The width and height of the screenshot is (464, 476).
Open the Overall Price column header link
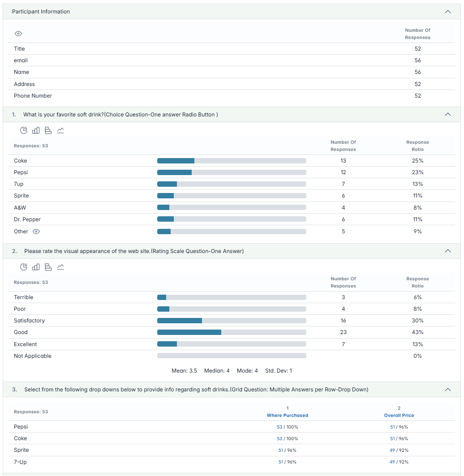399,416
